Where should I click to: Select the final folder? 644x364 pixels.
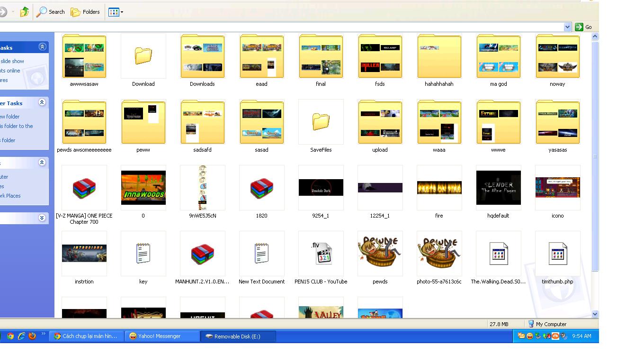[x=321, y=61]
